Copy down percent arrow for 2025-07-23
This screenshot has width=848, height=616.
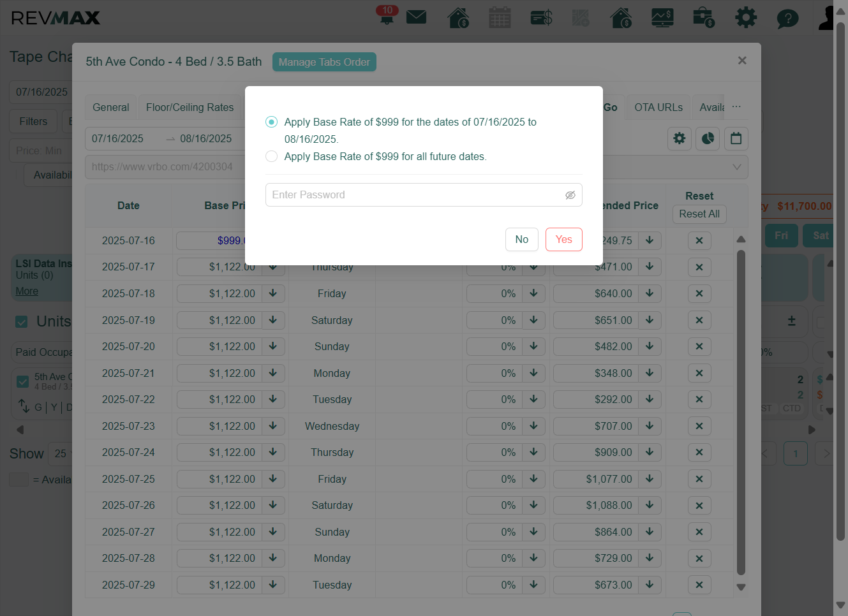click(x=533, y=426)
